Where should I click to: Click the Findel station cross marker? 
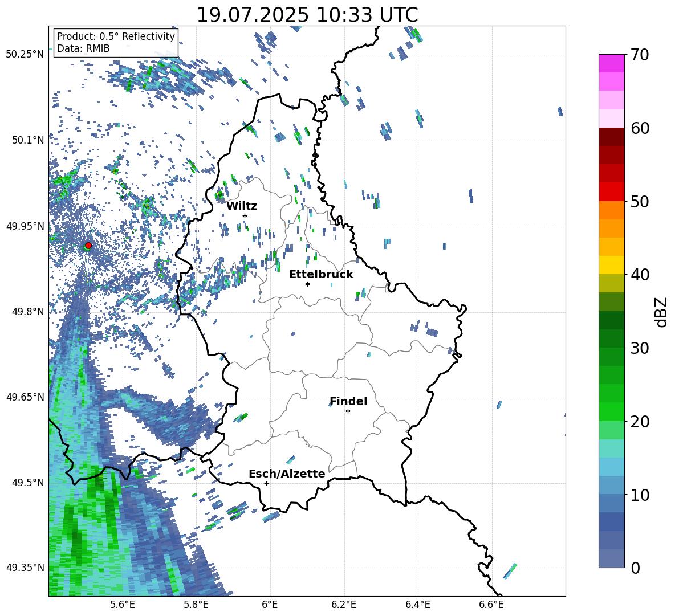click(348, 411)
